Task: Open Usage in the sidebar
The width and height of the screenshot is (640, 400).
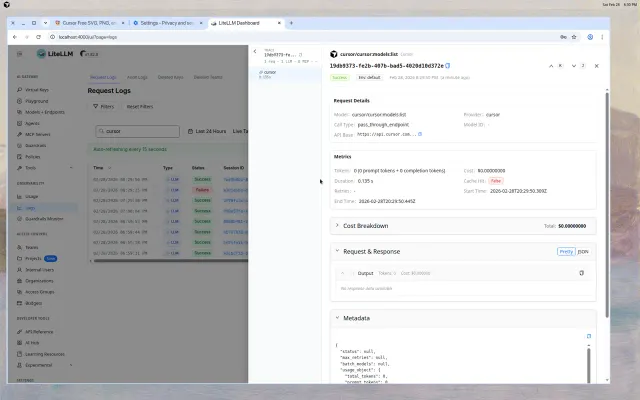Action: click(31, 196)
